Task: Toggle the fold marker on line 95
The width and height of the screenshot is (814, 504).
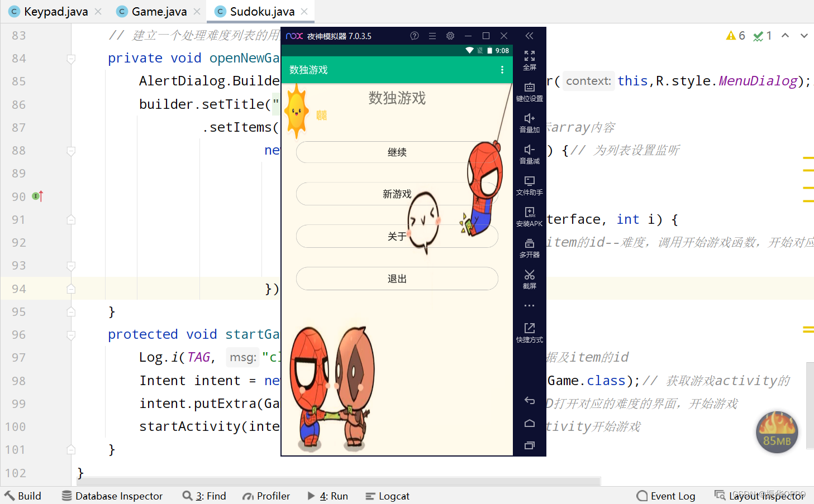Action: click(x=71, y=311)
